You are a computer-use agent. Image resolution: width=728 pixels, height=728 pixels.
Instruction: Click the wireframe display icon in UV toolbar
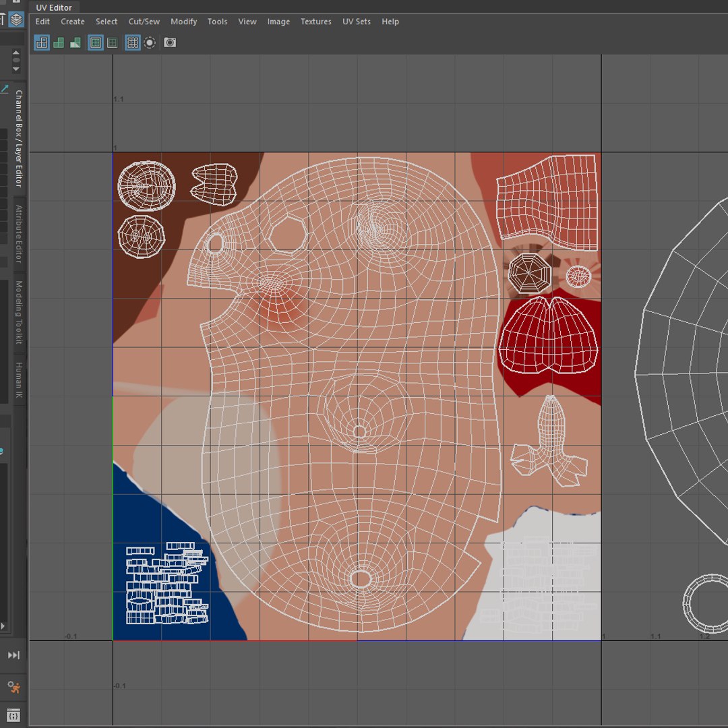point(42,42)
